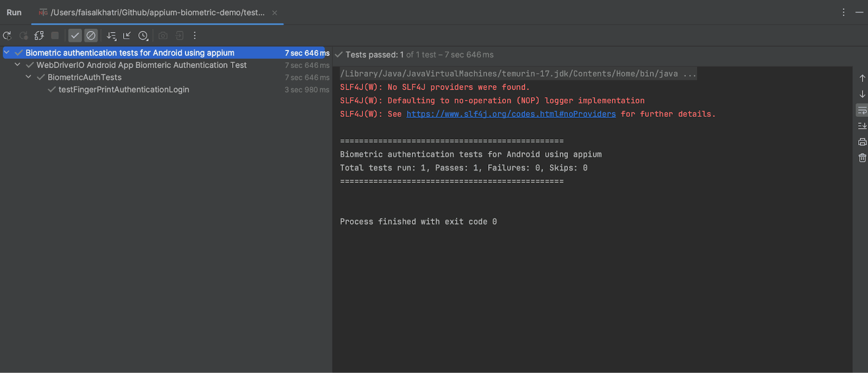868x373 pixels.
Task: Toggle scroll to end of console
Action: (863, 126)
